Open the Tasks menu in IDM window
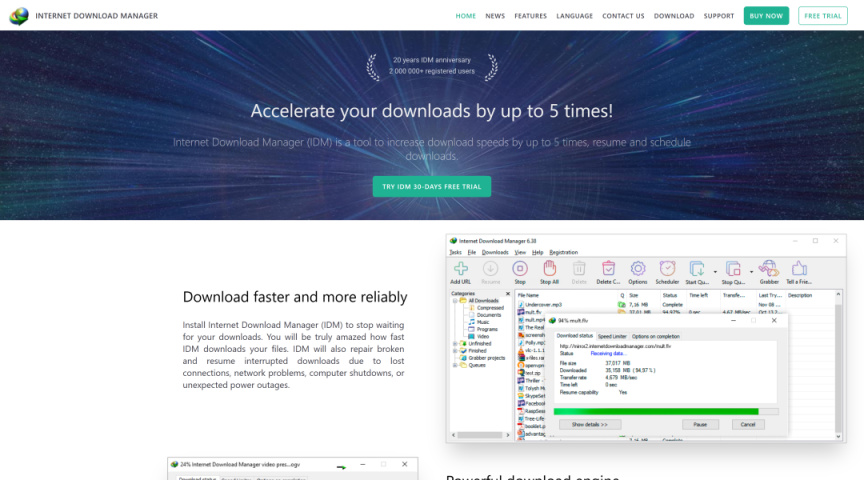The width and height of the screenshot is (864, 480). [x=456, y=252]
